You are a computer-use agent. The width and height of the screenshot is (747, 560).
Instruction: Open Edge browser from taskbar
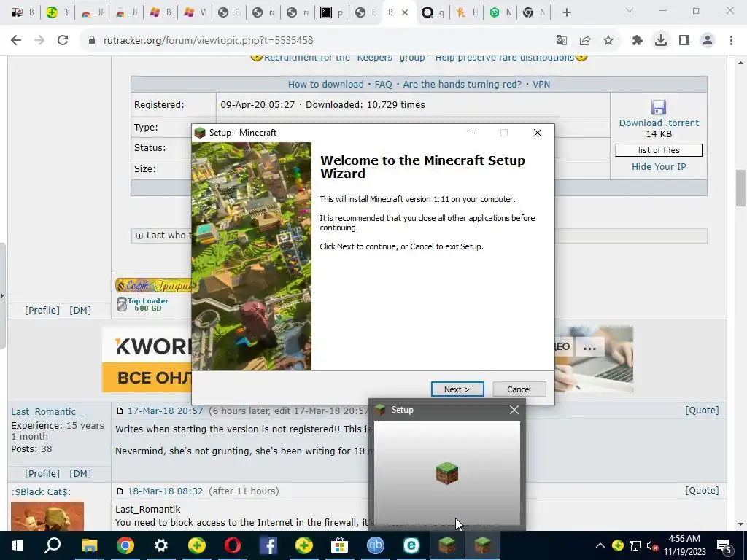411,545
